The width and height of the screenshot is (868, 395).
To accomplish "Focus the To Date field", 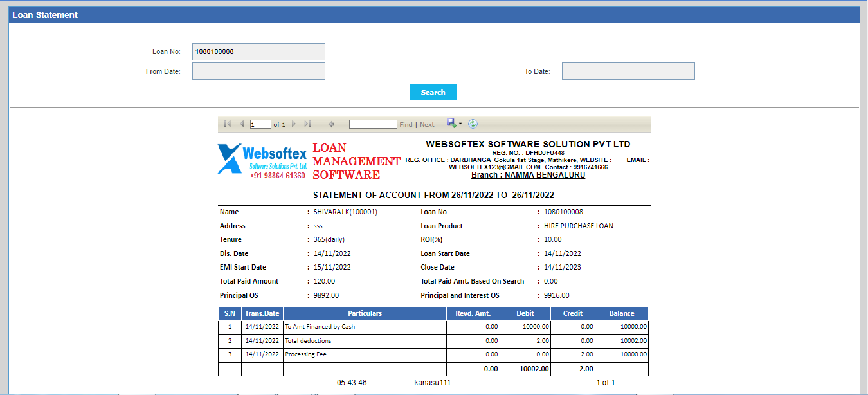I will 628,71.
